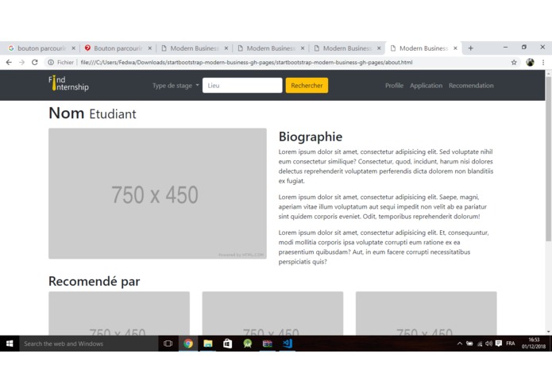
Task: Click 'Search the web and Windows' box
Action: point(89,344)
